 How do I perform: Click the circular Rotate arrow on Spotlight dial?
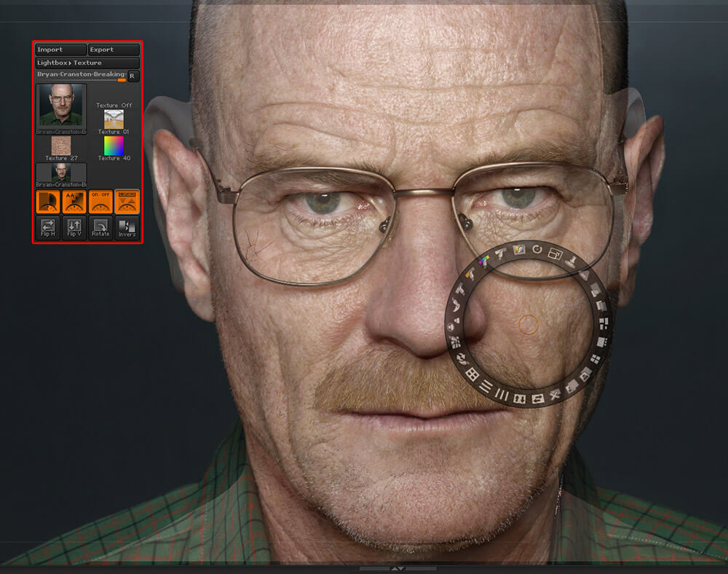tap(537, 249)
